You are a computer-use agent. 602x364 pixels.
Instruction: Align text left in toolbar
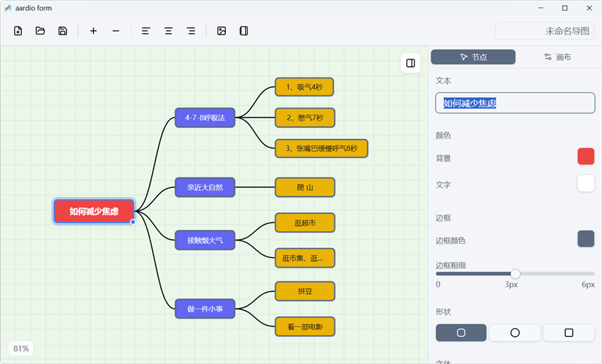pyautogui.click(x=145, y=31)
